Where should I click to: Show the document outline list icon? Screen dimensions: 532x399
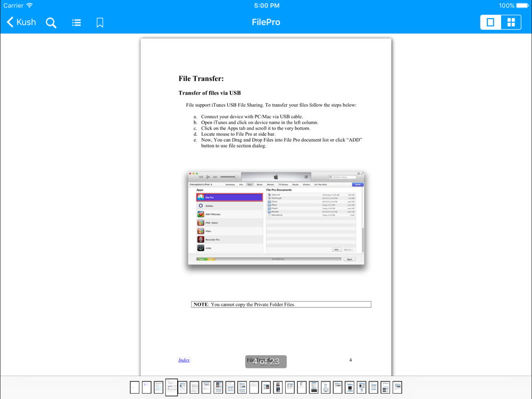click(x=76, y=23)
